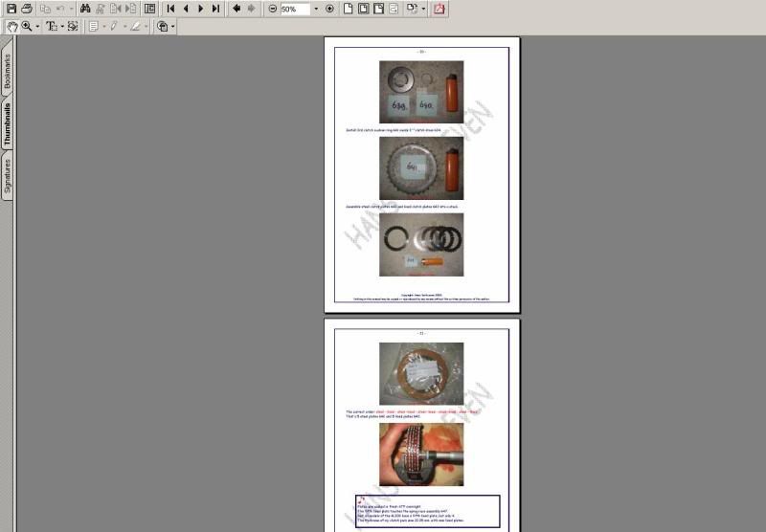Viewport: 766px width, 532px height.
Task: Click the clutch plates photo with lighter
Action: point(421,245)
